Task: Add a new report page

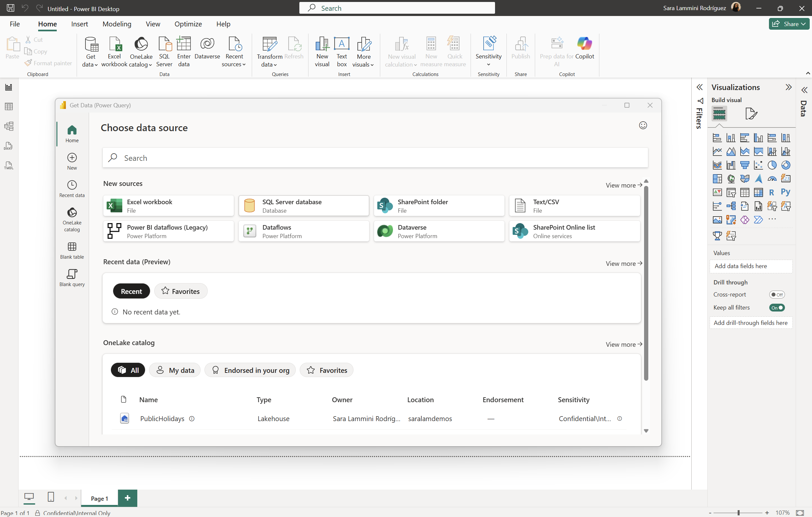Action: [128, 498]
